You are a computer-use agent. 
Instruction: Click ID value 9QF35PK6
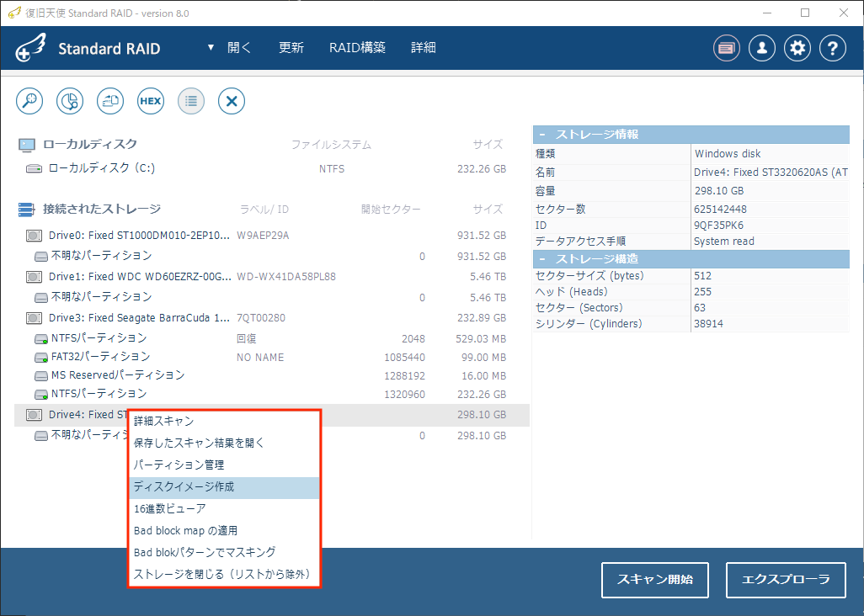point(718,226)
